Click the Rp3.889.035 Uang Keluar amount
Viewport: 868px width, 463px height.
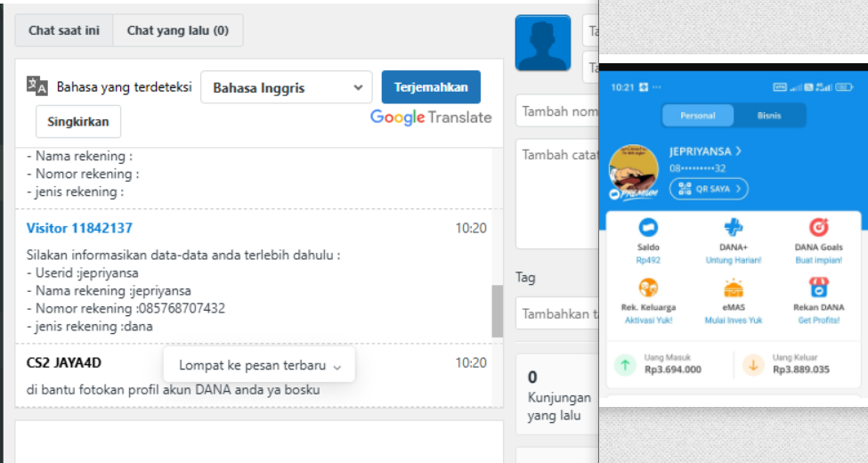click(801, 370)
